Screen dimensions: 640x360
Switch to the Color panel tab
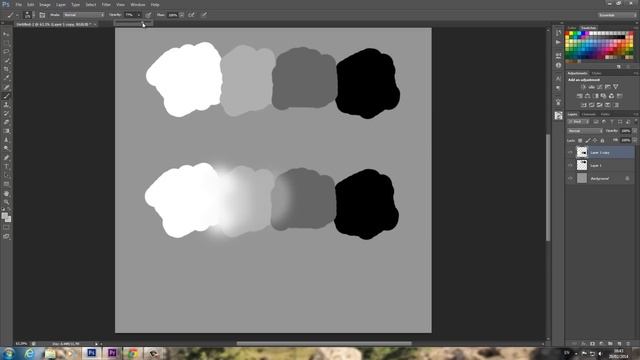coord(572,28)
